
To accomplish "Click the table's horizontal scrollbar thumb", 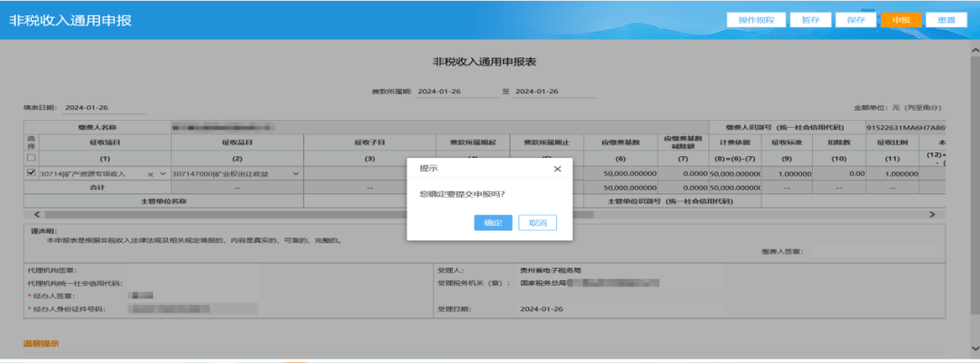I will coord(318,214).
